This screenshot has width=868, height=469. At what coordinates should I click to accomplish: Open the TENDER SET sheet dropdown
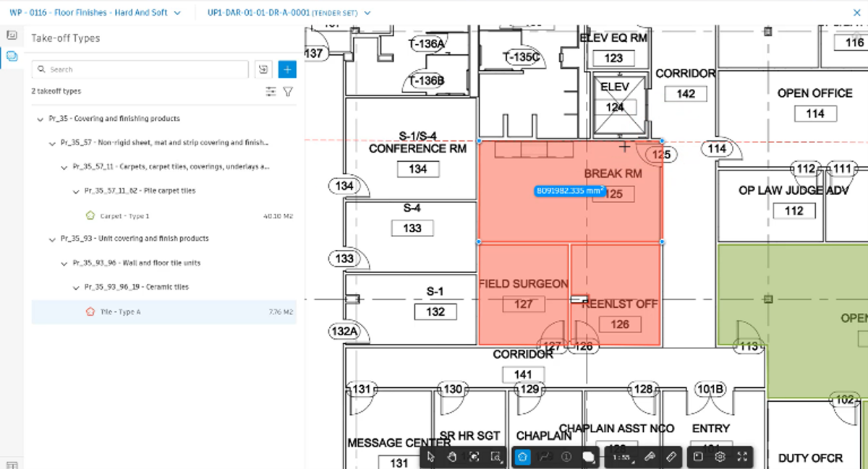(288, 12)
